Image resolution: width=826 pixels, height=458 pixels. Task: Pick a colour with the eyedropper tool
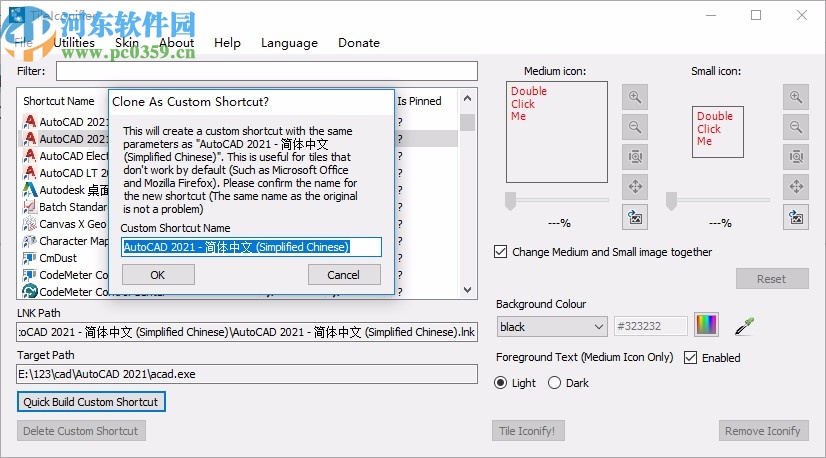click(x=744, y=326)
